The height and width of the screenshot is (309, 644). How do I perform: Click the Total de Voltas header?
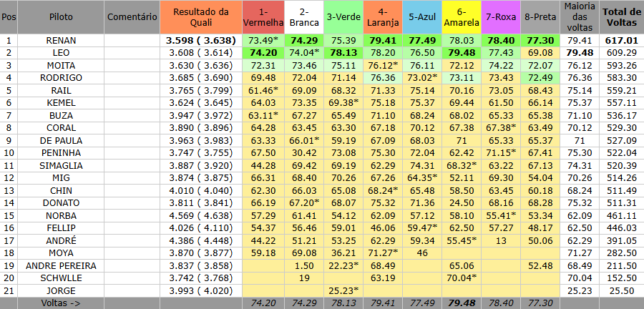pos(621,17)
